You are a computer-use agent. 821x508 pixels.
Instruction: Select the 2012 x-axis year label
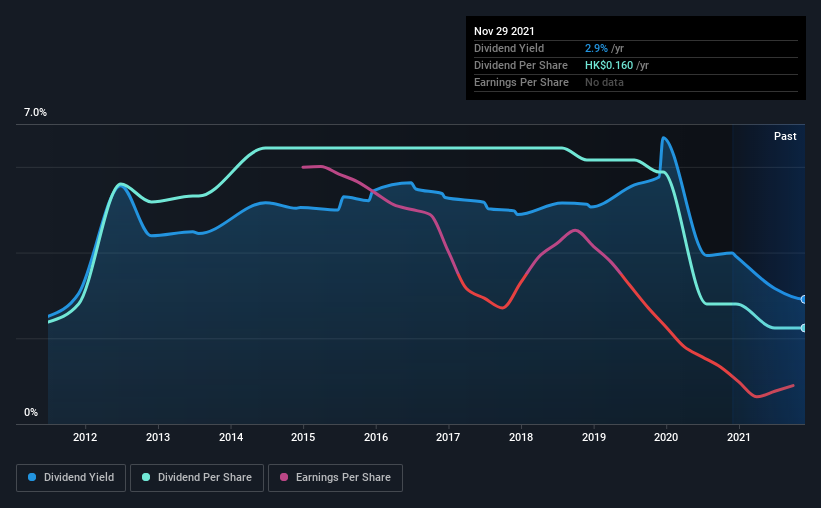pyautogui.click(x=85, y=437)
